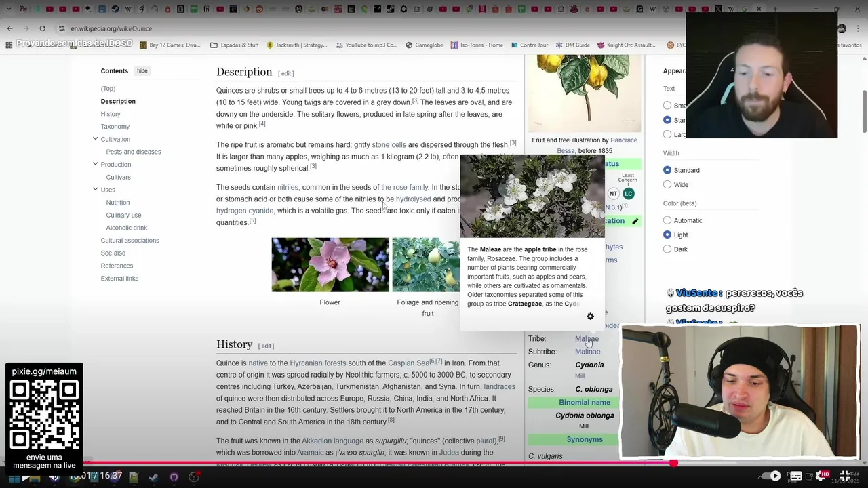Go to Culinary use in Contents

tap(123, 215)
